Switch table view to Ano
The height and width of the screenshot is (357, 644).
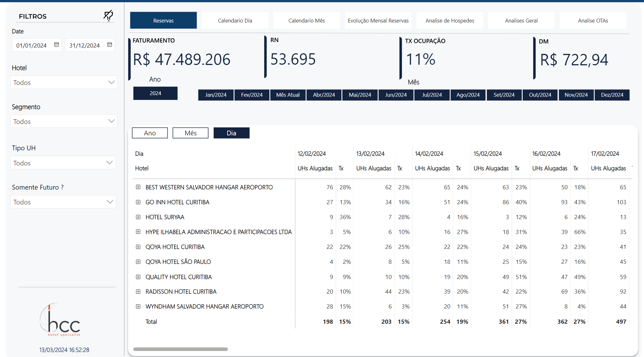pyautogui.click(x=150, y=133)
